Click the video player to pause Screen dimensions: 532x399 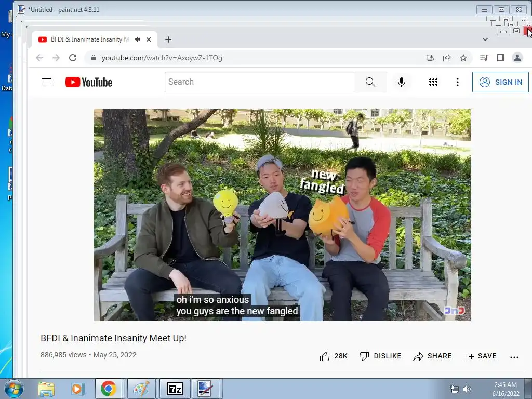pyautogui.click(x=282, y=215)
